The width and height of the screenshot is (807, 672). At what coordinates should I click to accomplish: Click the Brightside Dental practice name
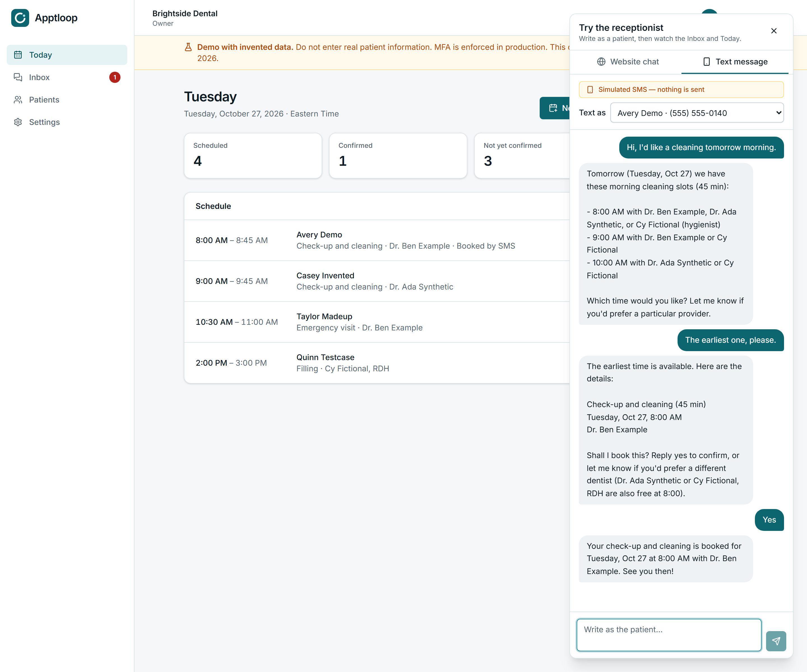[x=185, y=13]
